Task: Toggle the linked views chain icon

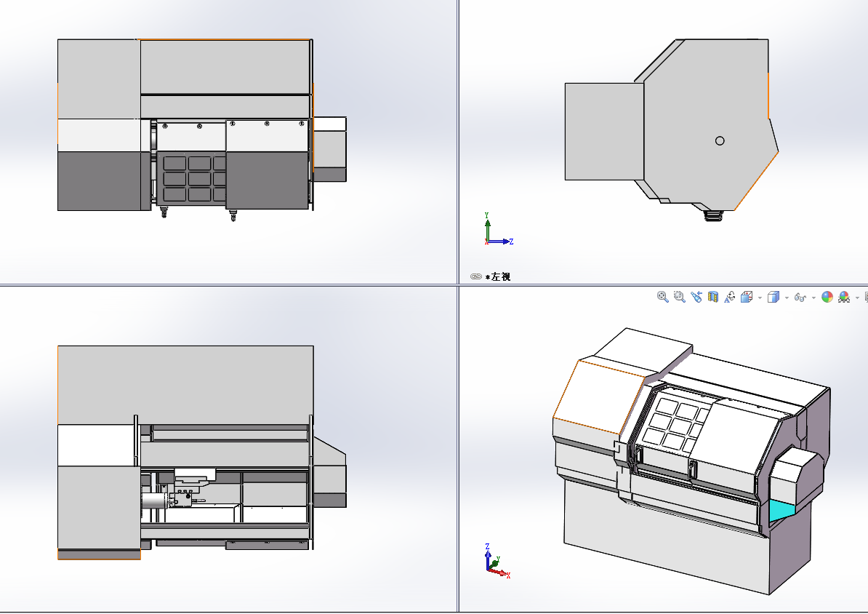Action: pos(475,276)
